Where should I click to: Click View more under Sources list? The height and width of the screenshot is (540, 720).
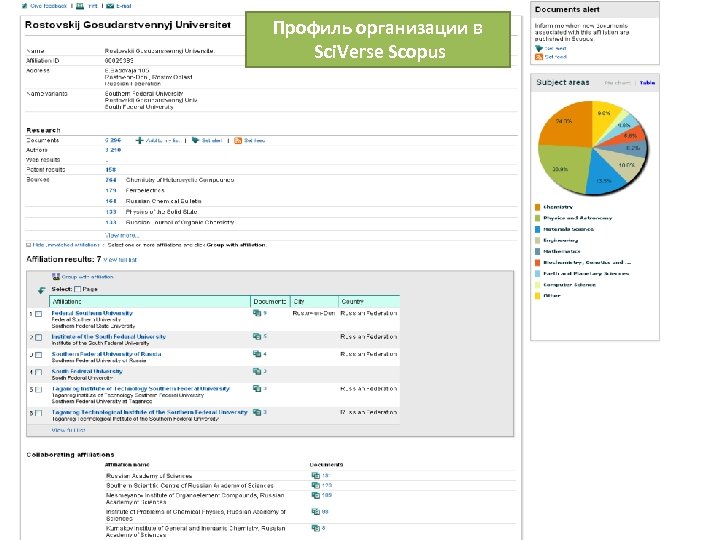122,236
